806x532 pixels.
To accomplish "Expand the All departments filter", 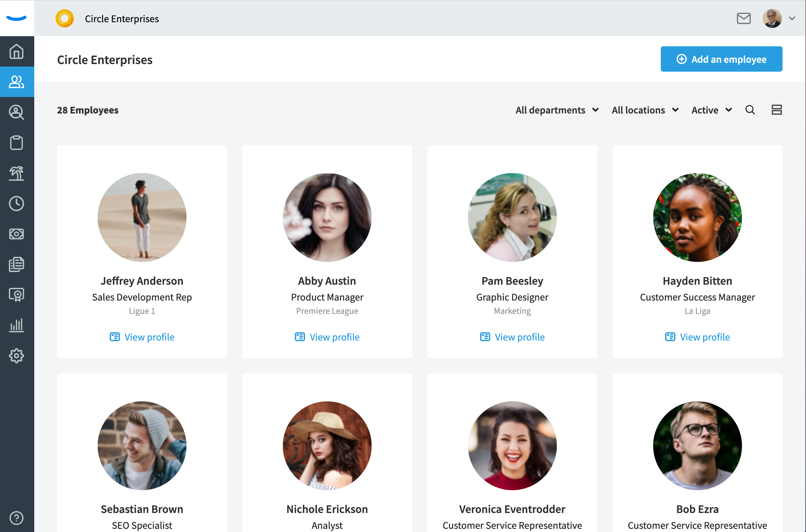I will (x=557, y=110).
